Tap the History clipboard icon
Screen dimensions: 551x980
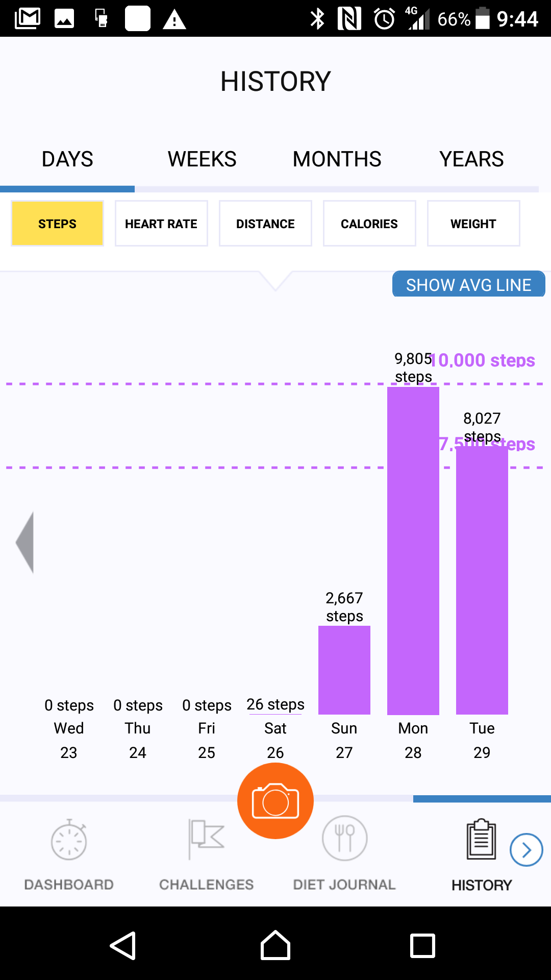coord(481,839)
